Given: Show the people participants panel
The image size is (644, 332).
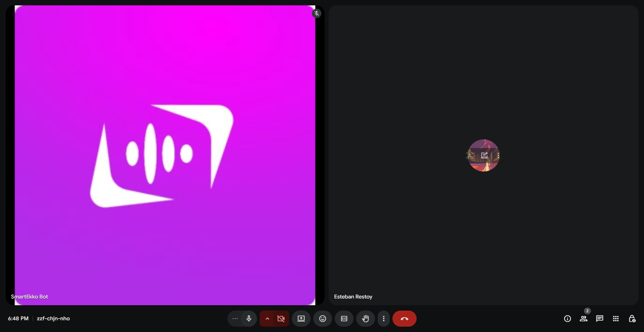Looking at the screenshot, I should click(x=583, y=319).
